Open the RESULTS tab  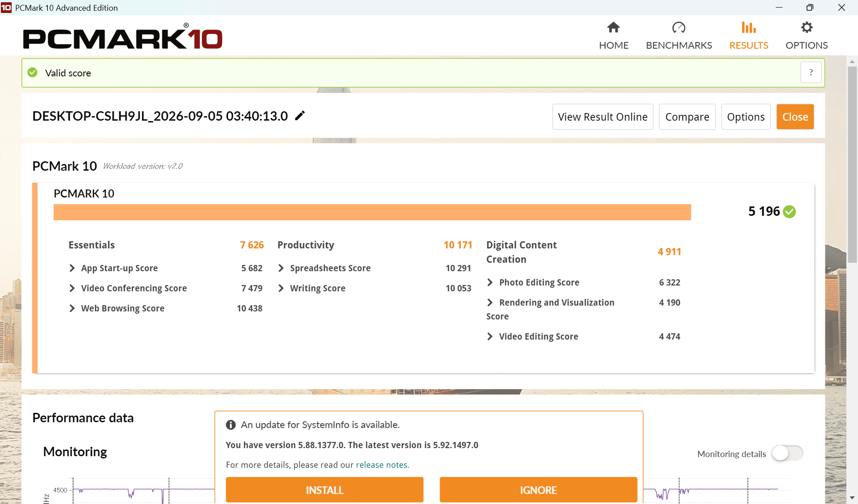point(749,36)
